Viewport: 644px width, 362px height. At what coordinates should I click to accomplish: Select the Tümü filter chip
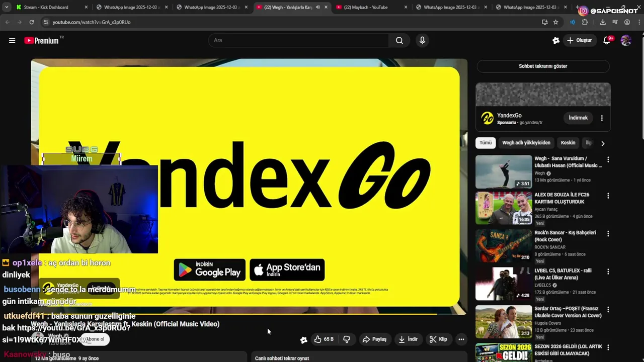coord(486,143)
